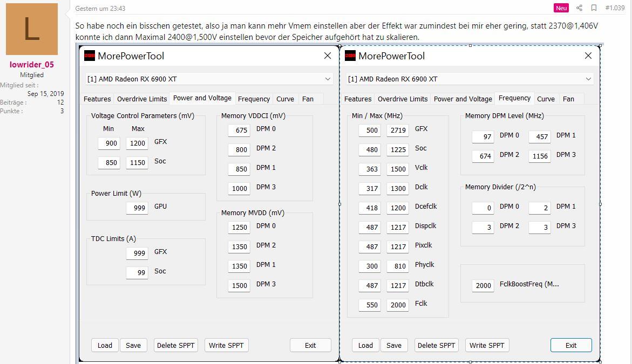The image size is (632, 364).
Task: Edit Memory DPM Level DPM 2 field 674
Action: coord(483,156)
